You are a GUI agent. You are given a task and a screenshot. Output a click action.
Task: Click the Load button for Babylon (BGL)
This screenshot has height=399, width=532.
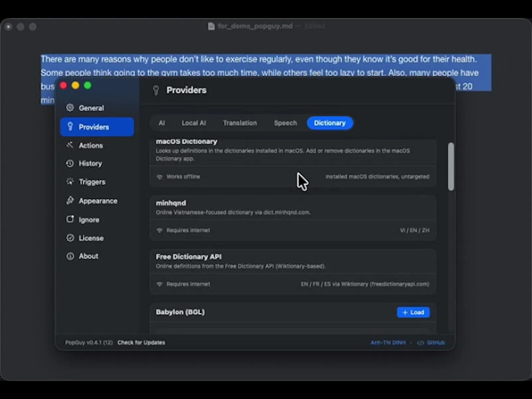pyautogui.click(x=413, y=312)
